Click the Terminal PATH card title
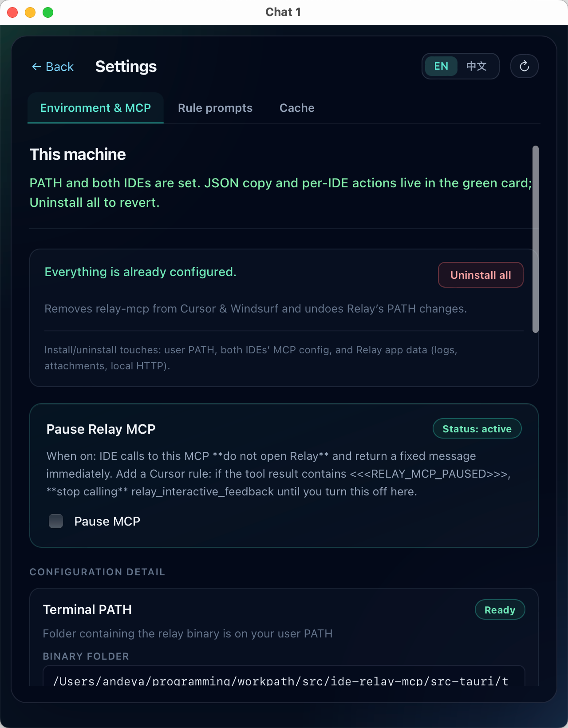 tap(87, 609)
